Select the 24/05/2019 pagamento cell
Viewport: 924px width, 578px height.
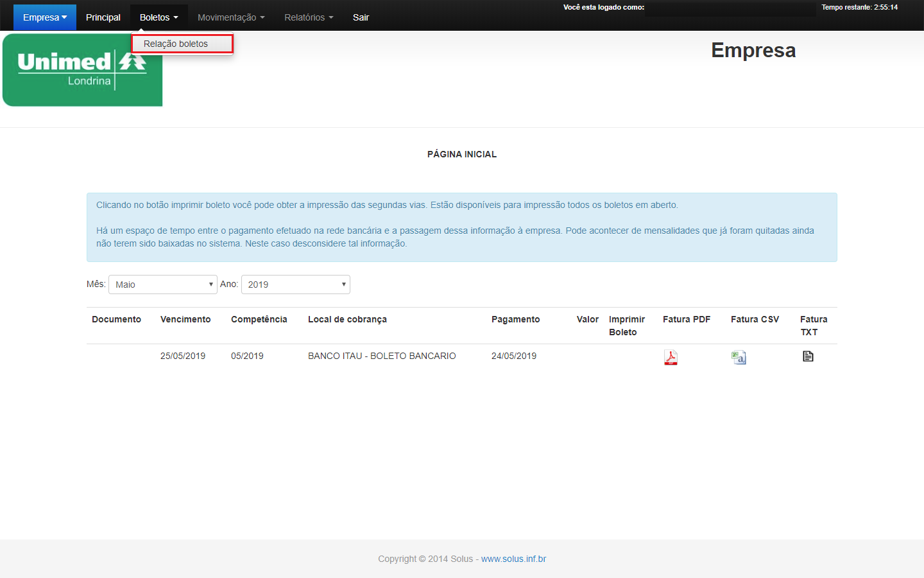pos(514,356)
